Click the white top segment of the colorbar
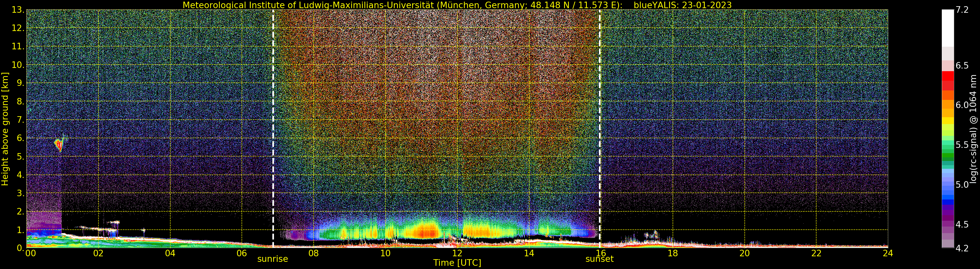 [x=947, y=27]
